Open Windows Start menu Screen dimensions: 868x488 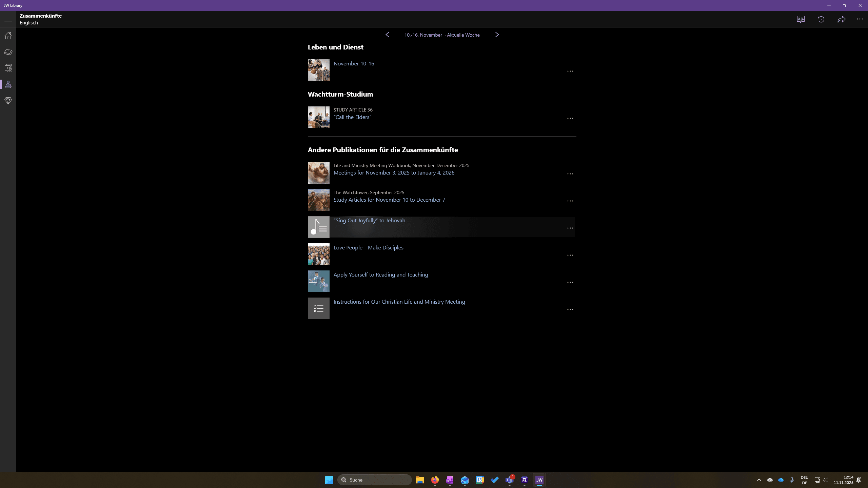[x=329, y=480]
